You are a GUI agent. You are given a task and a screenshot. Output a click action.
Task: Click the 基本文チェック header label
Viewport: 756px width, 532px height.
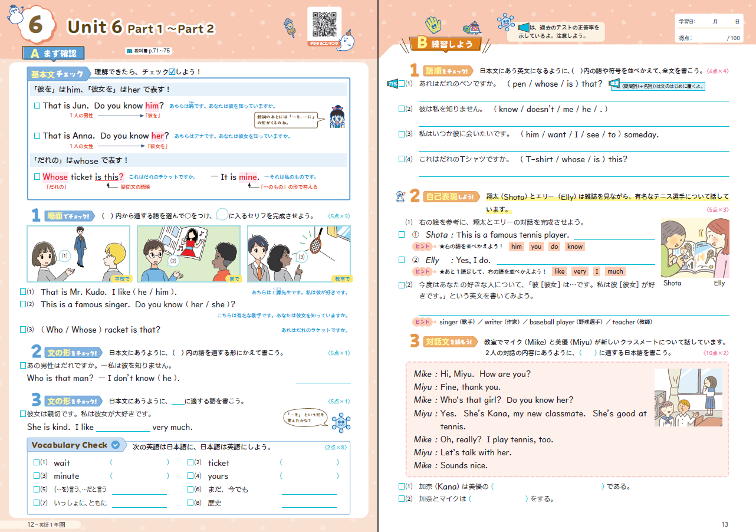(x=57, y=74)
